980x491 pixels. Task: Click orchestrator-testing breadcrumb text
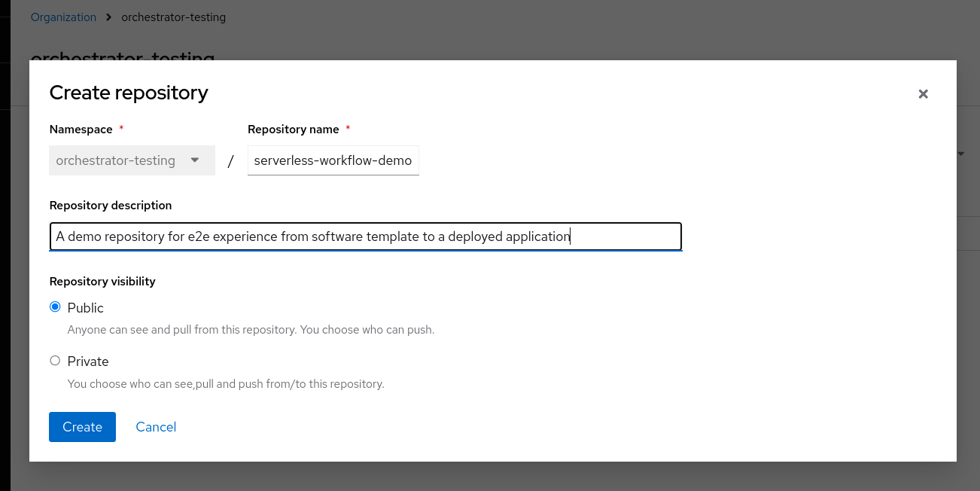coord(173,17)
